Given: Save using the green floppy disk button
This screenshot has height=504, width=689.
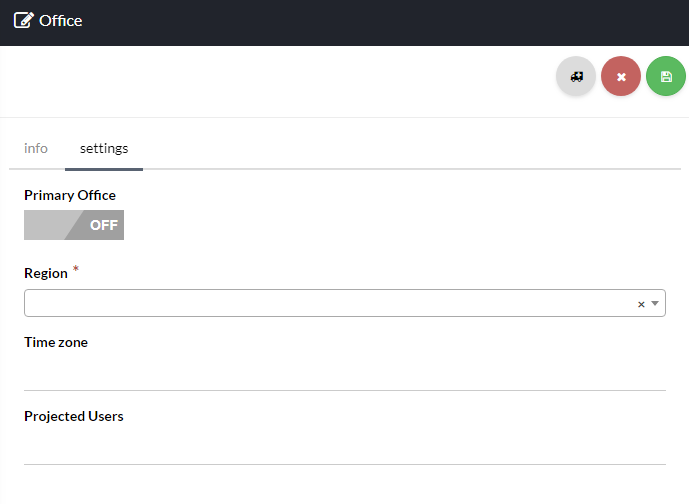Looking at the screenshot, I should point(666,76).
